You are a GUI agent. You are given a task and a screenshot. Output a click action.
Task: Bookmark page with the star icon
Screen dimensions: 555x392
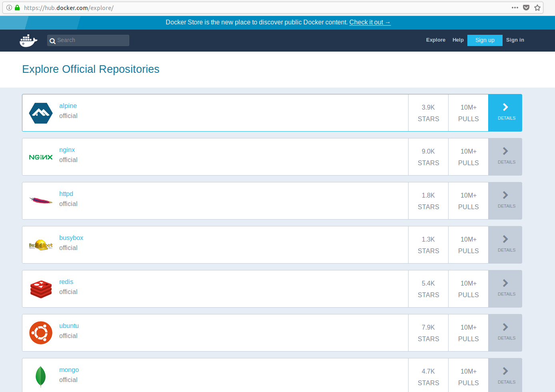(537, 8)
